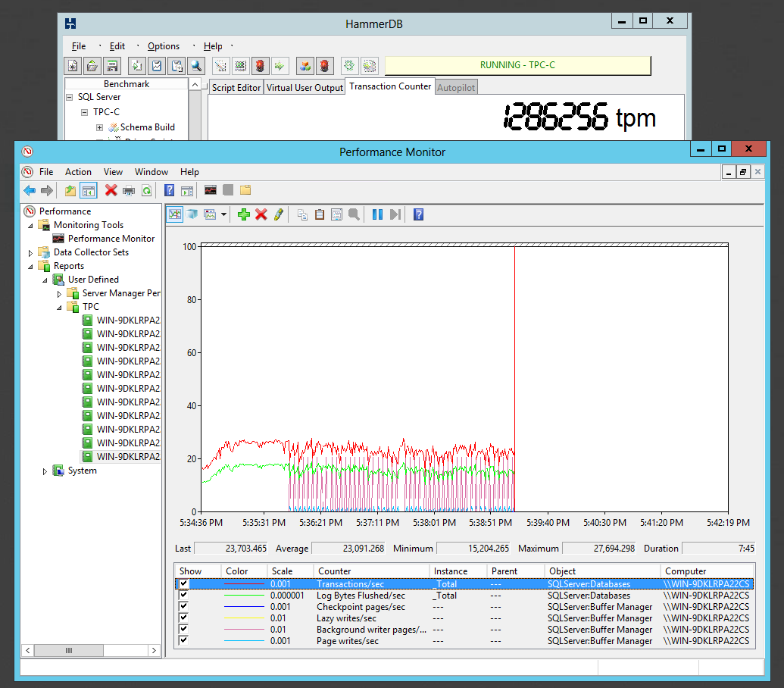Click HammerDB Save icon with floppy disk
The width and height of the screenshot is (784, 688).
(x=113, y=65)
